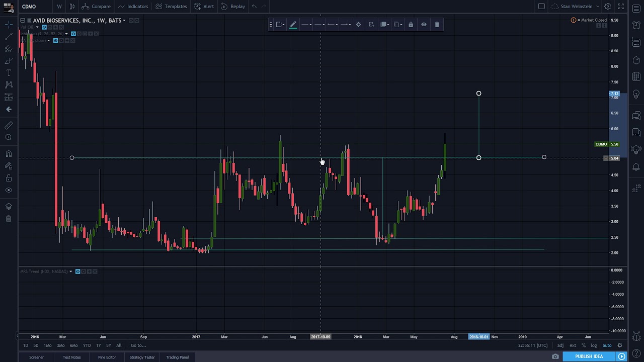Take a chart snapshot with camera icon
Screen dimensions: 644x362
(555, 356)
